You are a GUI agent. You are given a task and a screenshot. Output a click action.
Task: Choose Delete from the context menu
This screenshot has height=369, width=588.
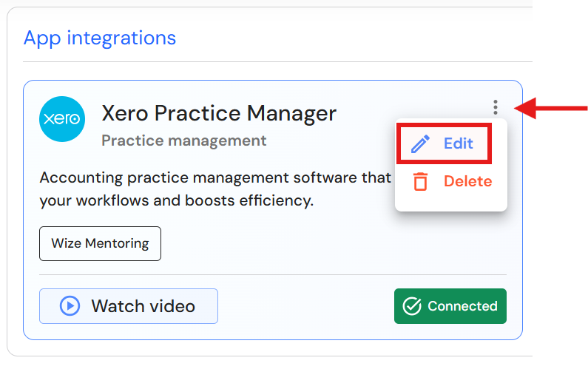467,181
